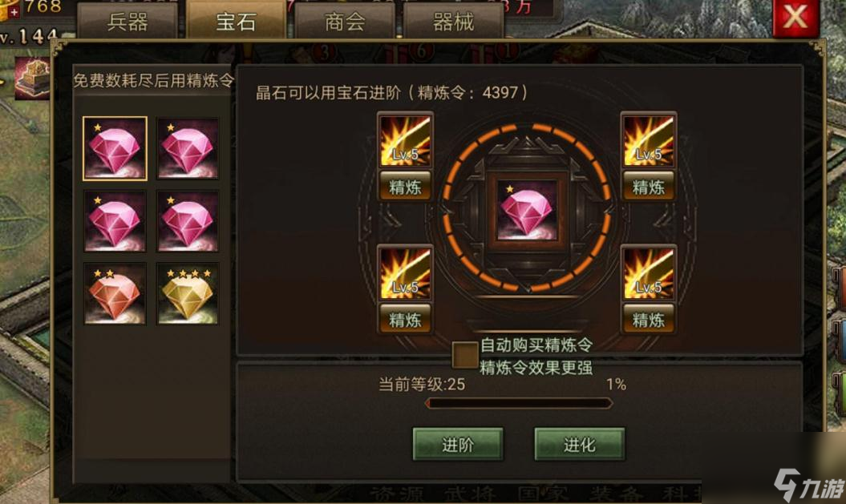Close the gem panel with red X

[795, 18]
